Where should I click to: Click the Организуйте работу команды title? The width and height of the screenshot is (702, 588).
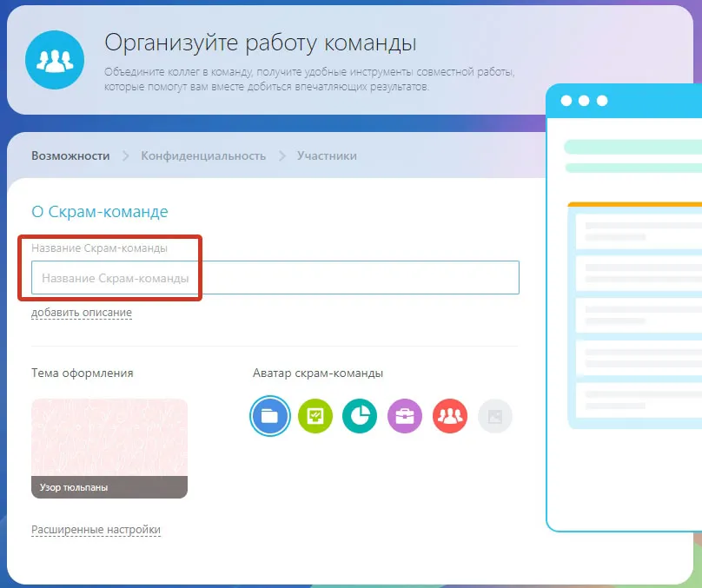261,43
